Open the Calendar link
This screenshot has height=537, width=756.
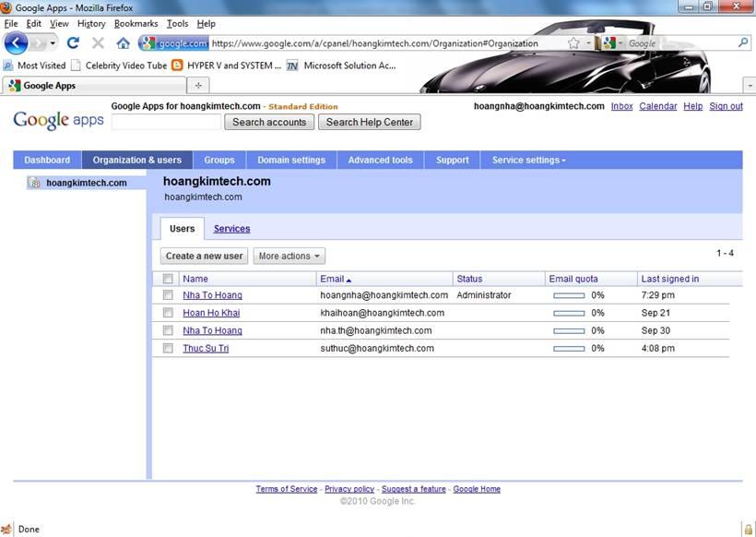[658, 106]
